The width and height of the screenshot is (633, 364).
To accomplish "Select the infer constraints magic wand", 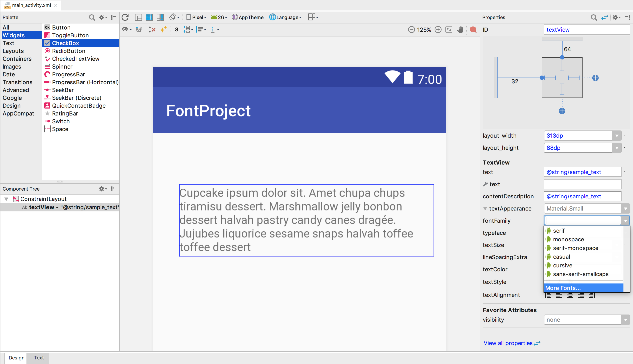I will click(x=163, y=29).
